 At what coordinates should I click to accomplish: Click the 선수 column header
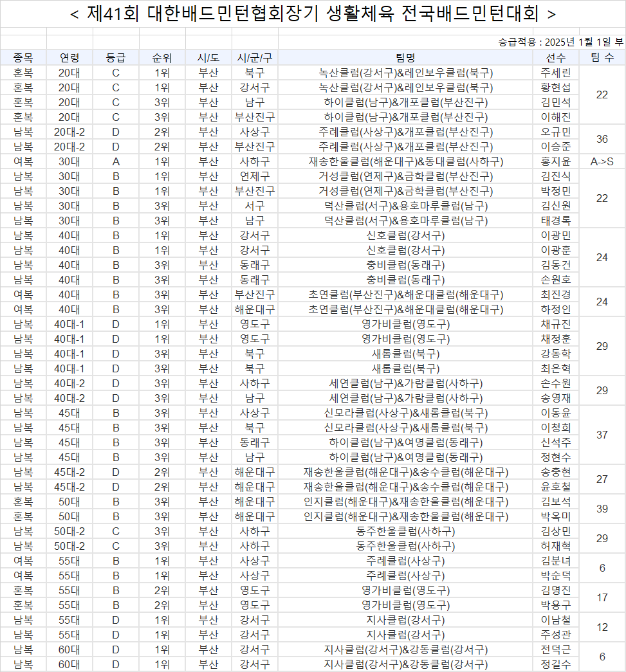click(556, 57)
